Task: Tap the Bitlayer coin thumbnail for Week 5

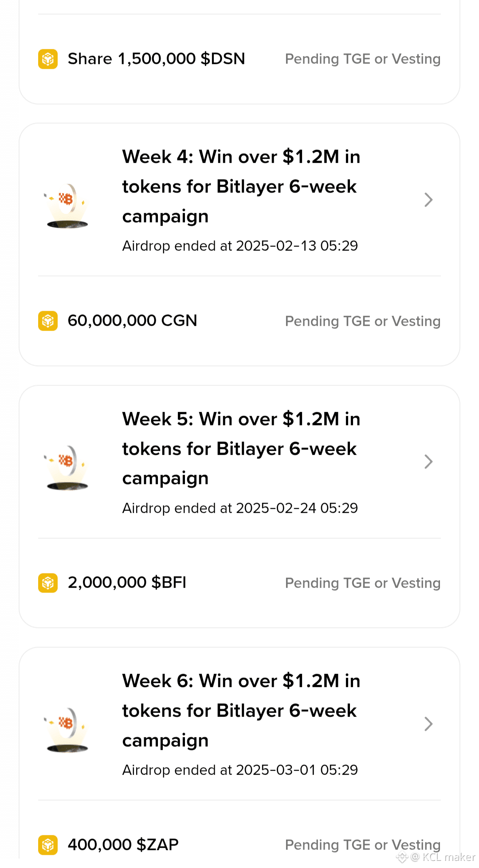Action: pyautogui.click(x=67, y=467)
